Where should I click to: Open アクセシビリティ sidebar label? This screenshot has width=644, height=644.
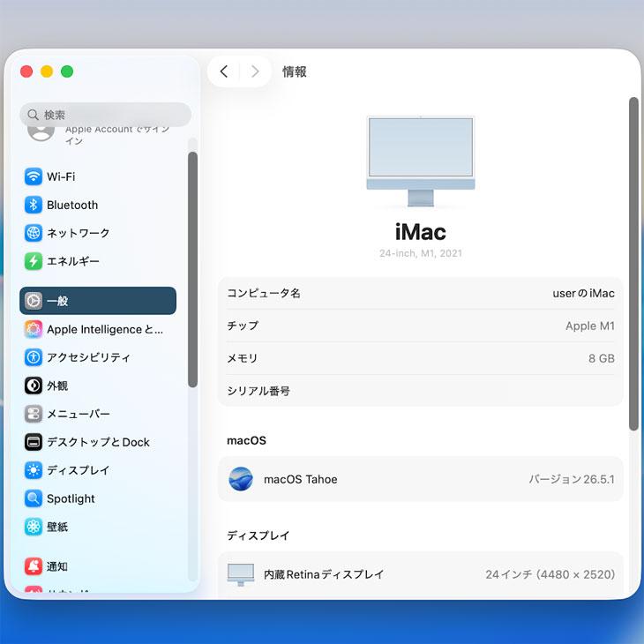pyautogui.click(x=88, y=357)
